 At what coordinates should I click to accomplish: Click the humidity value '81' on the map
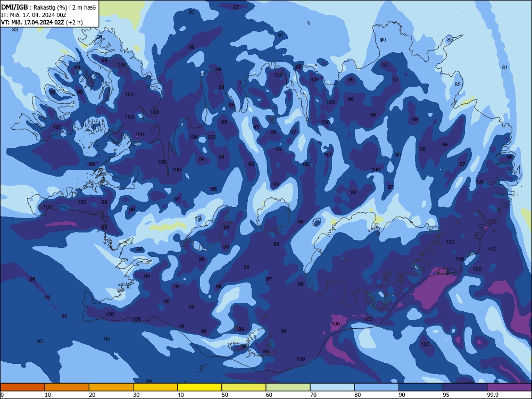[x=505, y=67]
